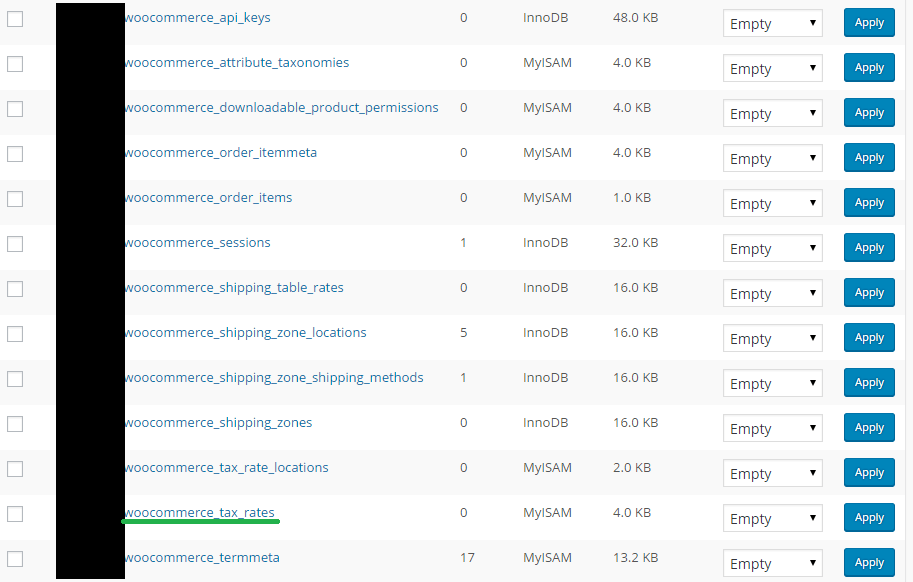Open woocommerce_shipping_zone_shipping_methods link
The height and width of the screenshot is (582, 913).
274,378
